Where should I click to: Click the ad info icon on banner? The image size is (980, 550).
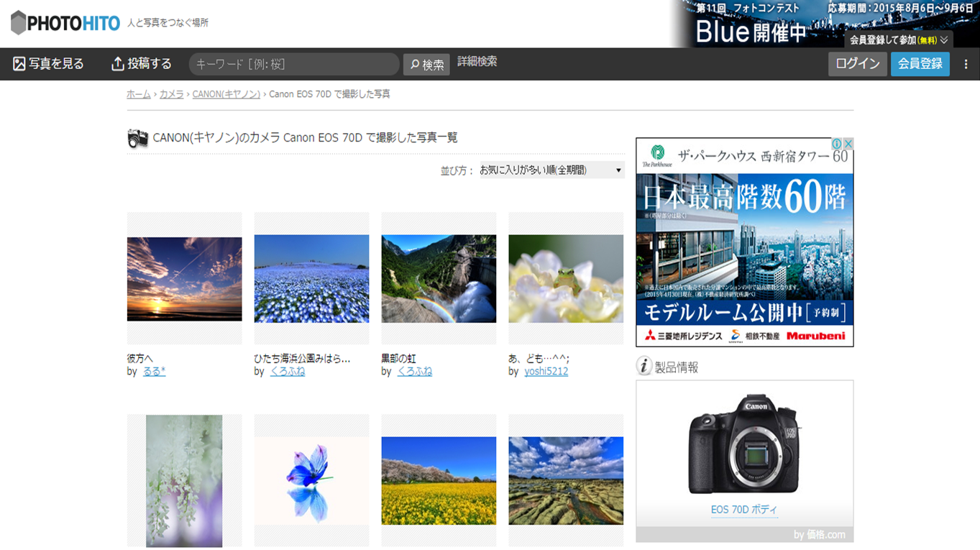click(837, 144)
